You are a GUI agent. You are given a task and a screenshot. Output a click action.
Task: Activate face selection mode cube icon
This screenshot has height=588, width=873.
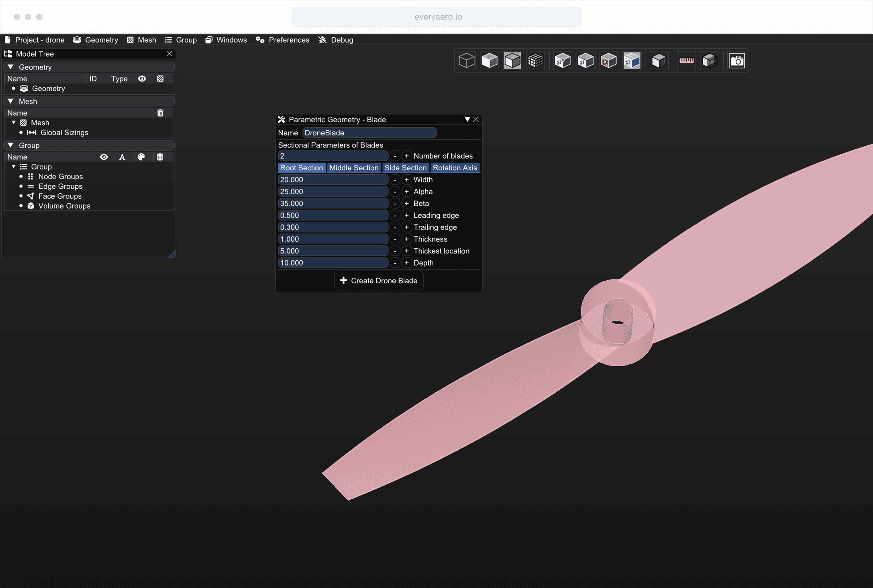[x=608, y=61]
